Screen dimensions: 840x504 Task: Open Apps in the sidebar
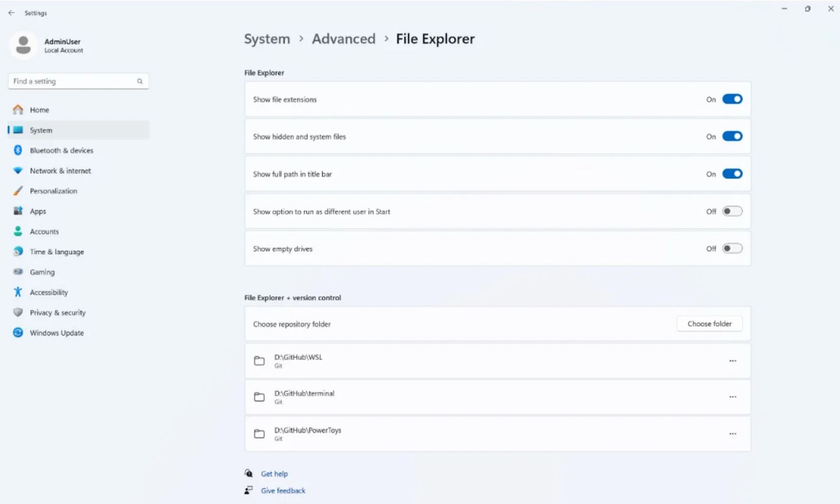tap(38, 212)
